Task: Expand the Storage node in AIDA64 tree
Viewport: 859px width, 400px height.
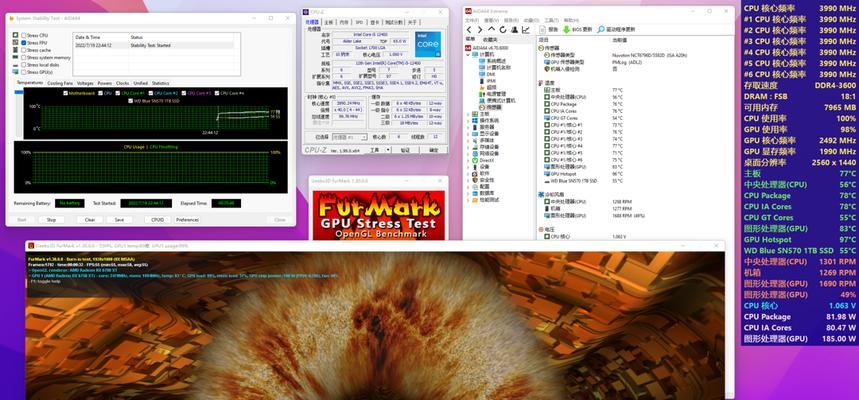Action: click(x=468, y=147)
